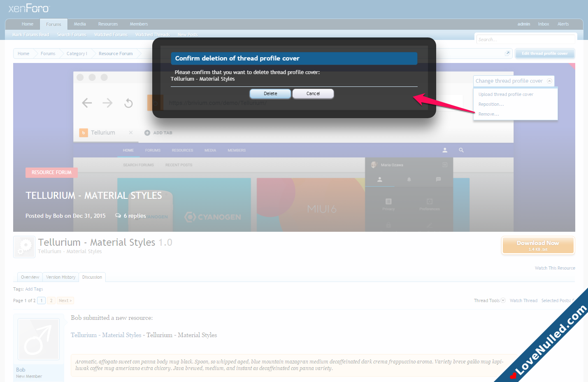The height and width of the screenshot is (382, 588).
Task: Open the Overview tab
Action: pos(30,277)
